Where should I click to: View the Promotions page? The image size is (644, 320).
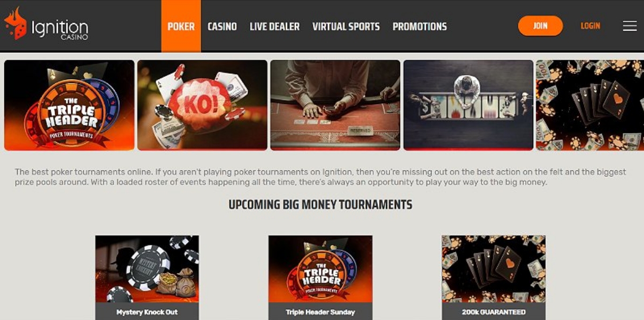419,26
